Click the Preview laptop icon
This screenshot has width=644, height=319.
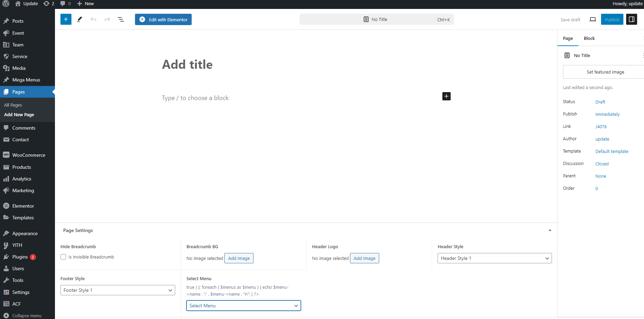593,19
